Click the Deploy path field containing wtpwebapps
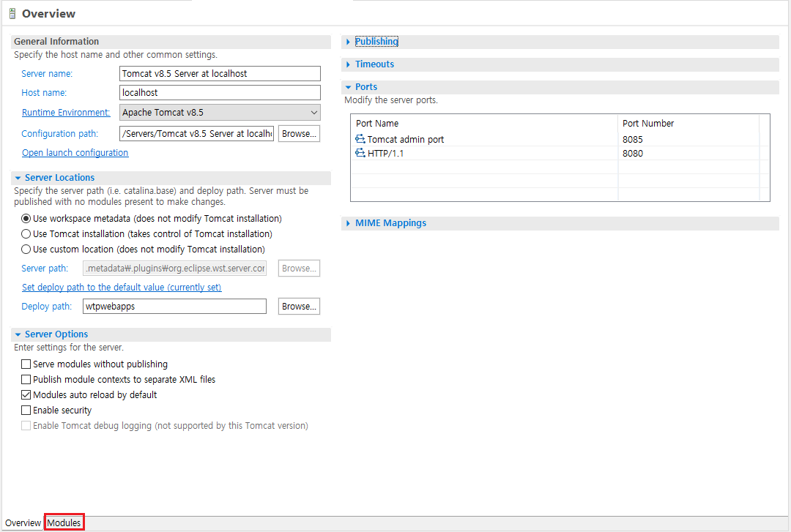 click(x=174, y=306)
